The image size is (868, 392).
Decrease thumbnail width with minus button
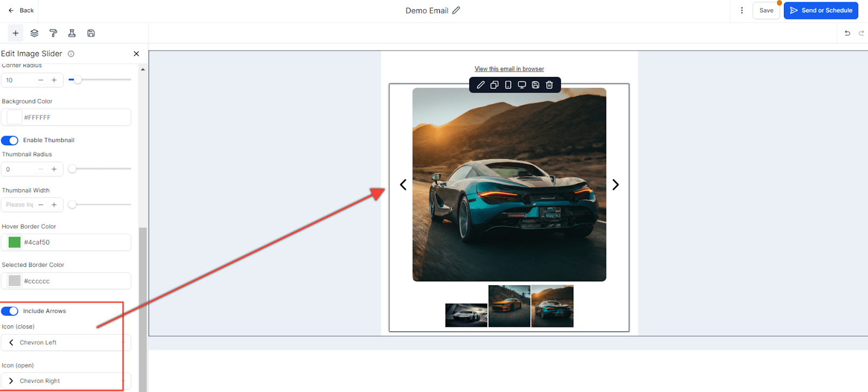coord(41,204)
